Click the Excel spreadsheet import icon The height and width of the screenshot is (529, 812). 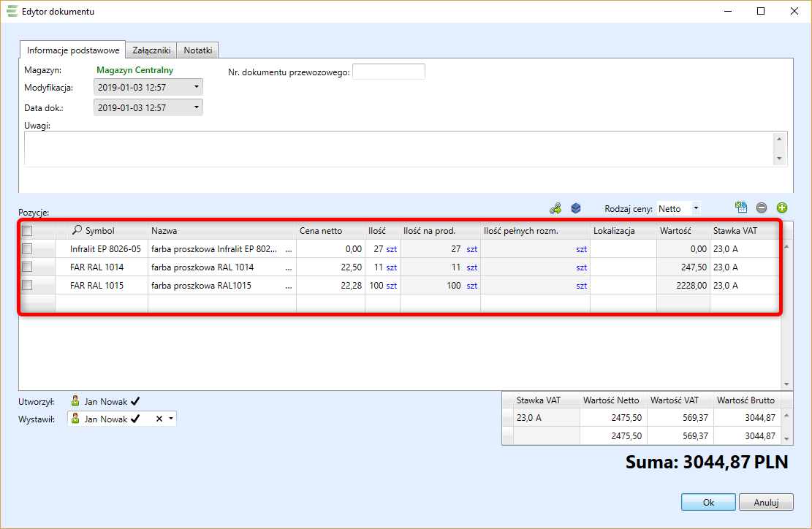point(741,208)
